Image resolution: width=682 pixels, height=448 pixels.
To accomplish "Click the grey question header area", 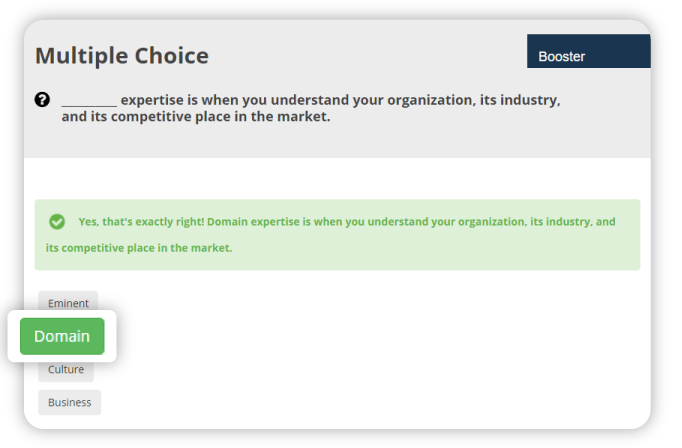I will (x=337, y=89).
